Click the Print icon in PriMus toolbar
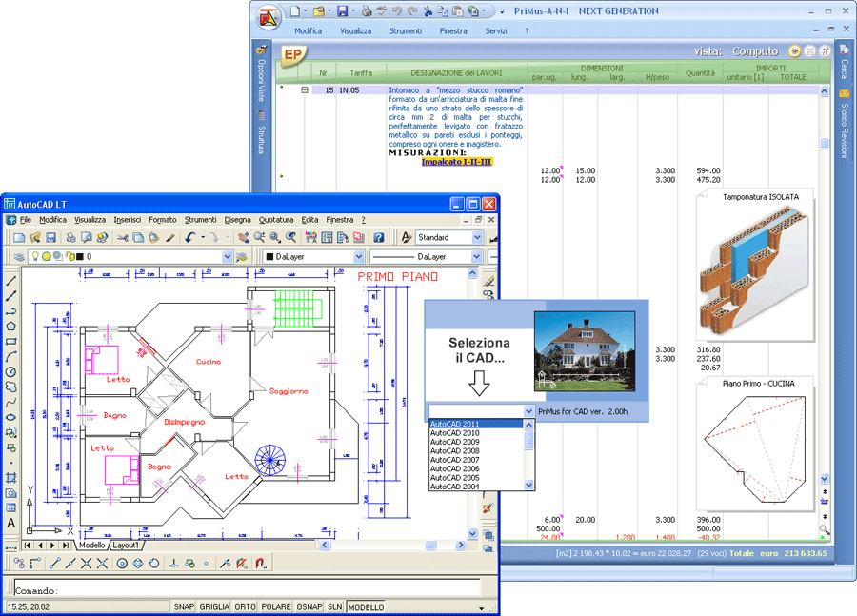This screenshot has width=857, height=616. point(367,10)
